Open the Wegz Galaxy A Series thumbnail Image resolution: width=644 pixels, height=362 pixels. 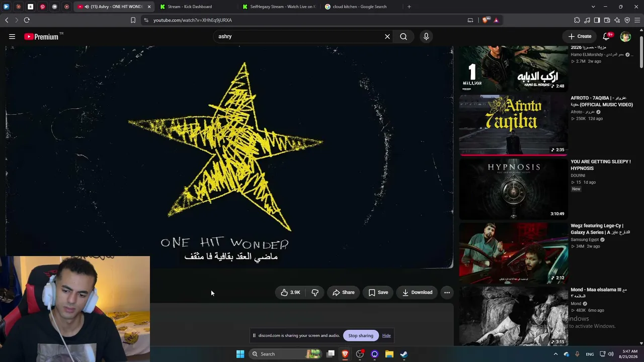tap(513, 253)
